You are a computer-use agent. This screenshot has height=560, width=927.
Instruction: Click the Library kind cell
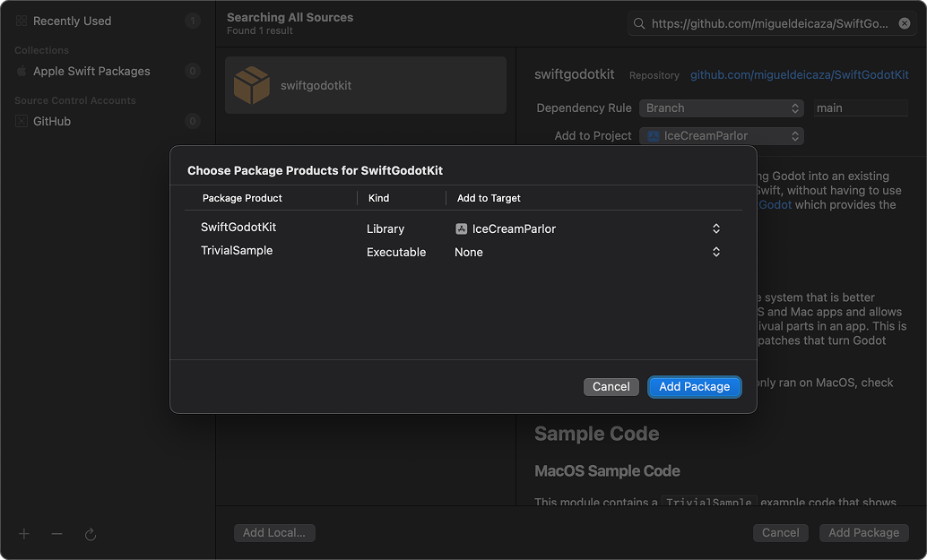click(x=386, y=229)
